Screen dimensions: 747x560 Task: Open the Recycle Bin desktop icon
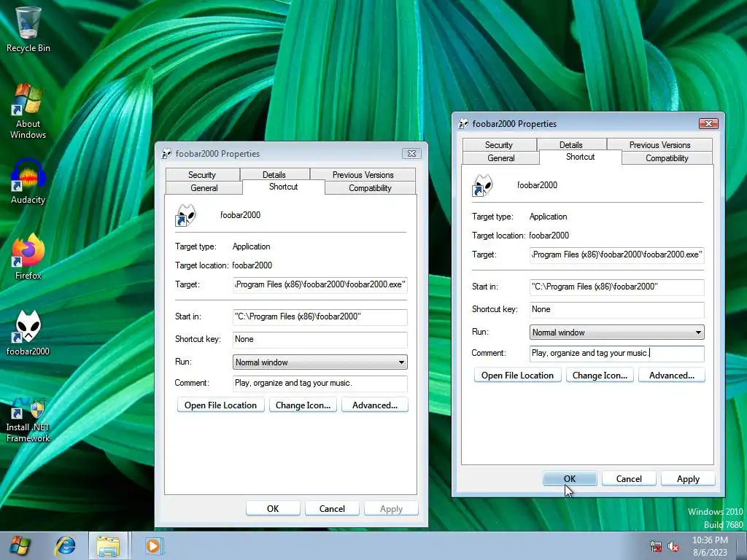pyautogui.click(x=28, y=29)
